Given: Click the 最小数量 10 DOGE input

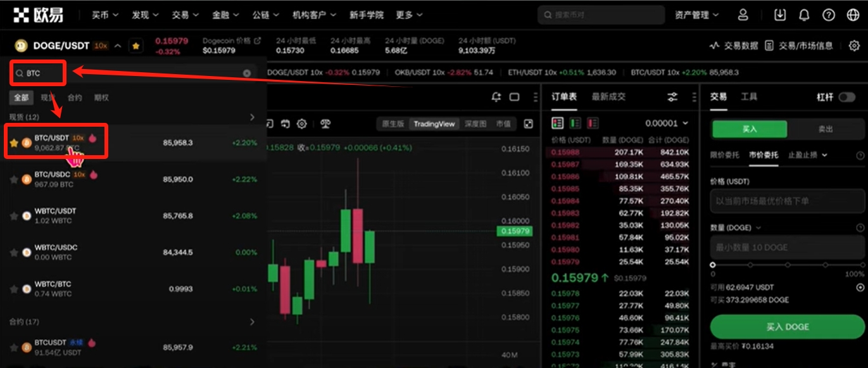Looking at the screenshot, I should (787, 247).
